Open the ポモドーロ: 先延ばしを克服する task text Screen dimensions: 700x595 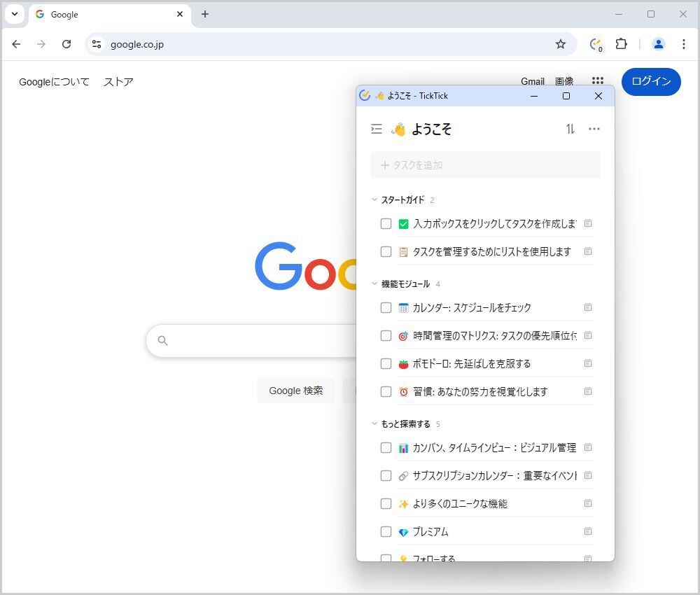471,364
